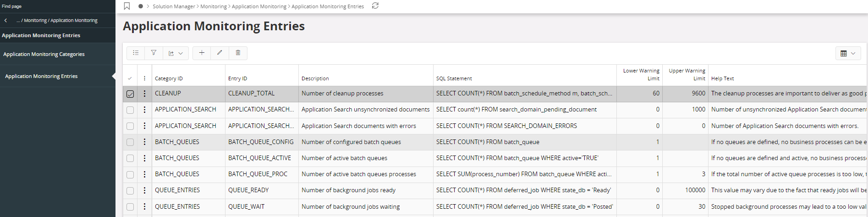This screenshot has height=217, width=868.
Task: Uncheck the CLEANUP row checkbox
Action: pos(130,94)
